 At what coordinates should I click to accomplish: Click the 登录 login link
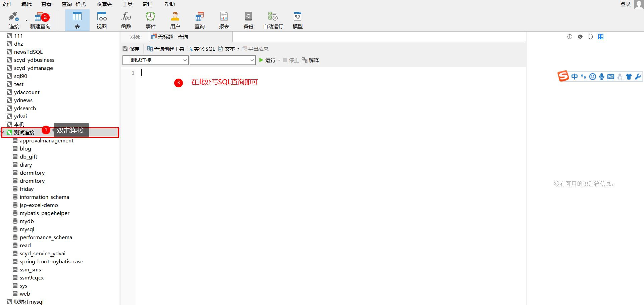pyautogui.click(x=626, y=4)
